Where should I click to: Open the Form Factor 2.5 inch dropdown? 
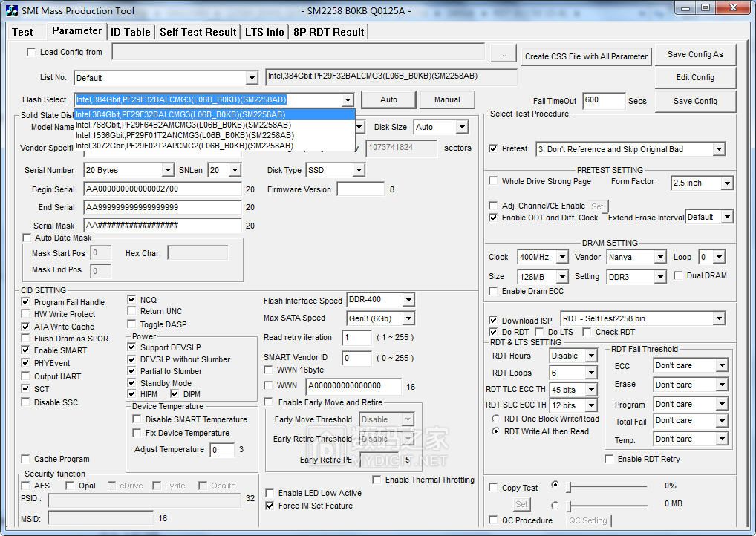[727, 183]
